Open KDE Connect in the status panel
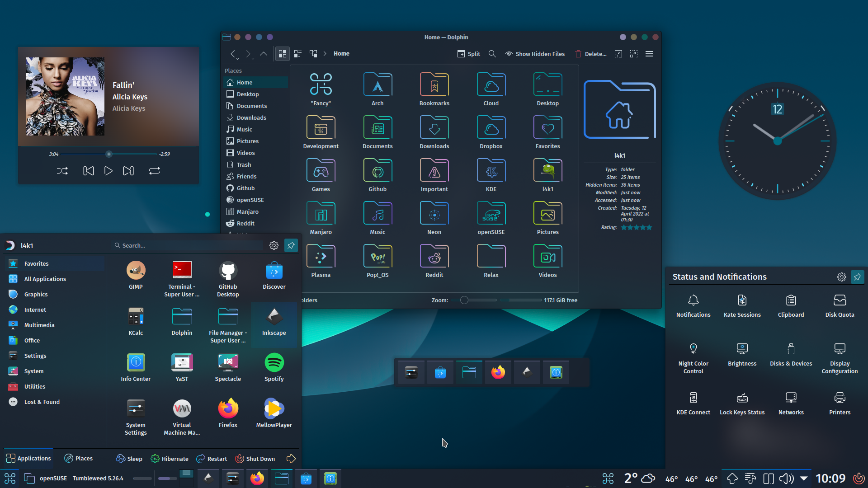 [693, 402]
